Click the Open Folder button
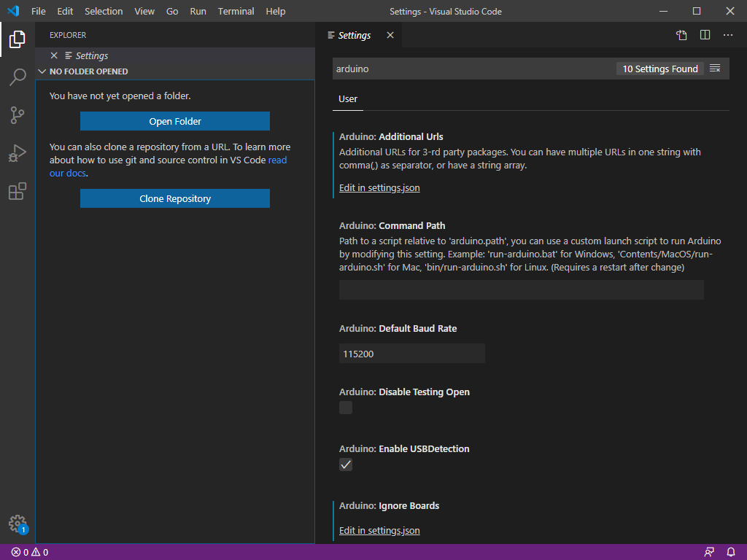Screen dimensions: 747x560 (x=175, y=122)
